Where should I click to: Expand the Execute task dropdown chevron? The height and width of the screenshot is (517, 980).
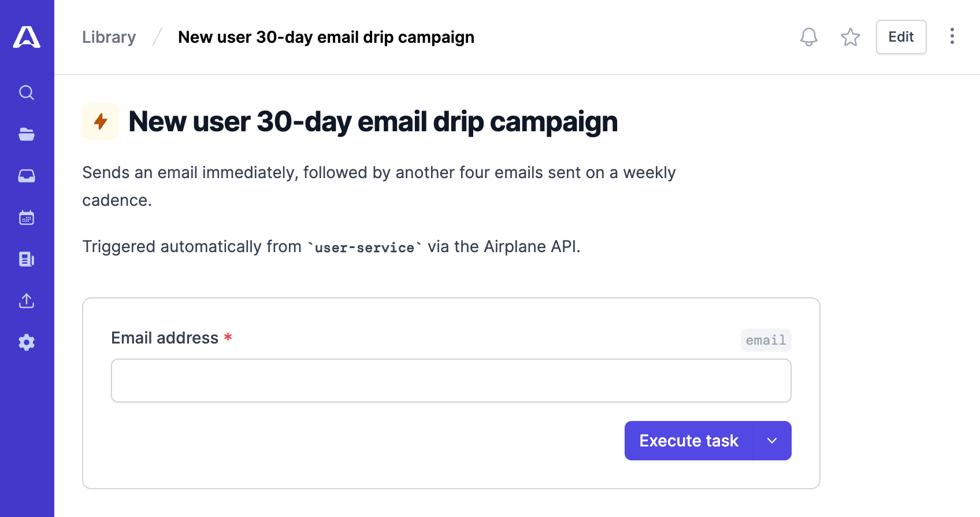pyautogui.click(x=772, y=441)
